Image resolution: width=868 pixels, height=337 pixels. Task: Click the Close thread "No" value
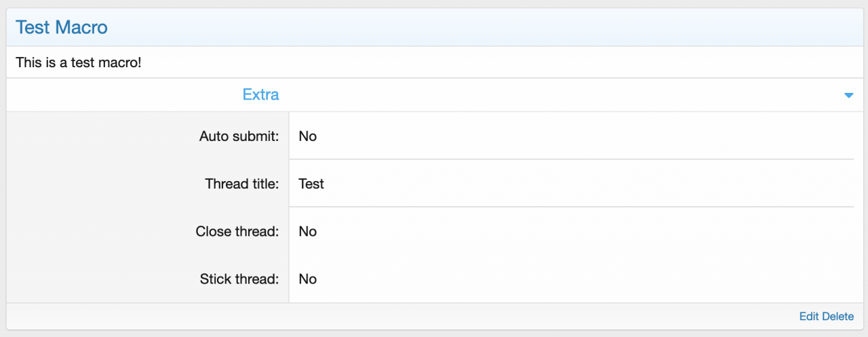(x=308, y=231)
